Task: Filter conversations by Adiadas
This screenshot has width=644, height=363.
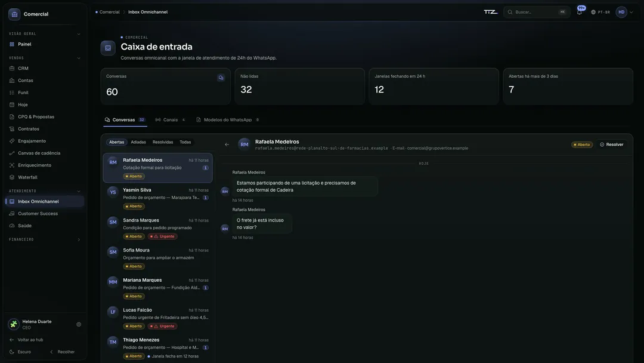Action: [138, 142]
